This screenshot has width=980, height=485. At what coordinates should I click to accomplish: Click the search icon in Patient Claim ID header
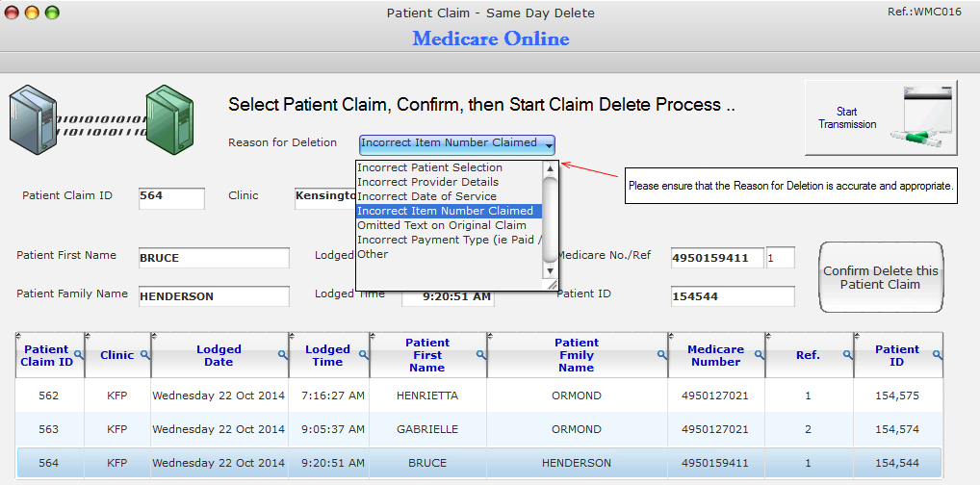click(x=79, y=355)
